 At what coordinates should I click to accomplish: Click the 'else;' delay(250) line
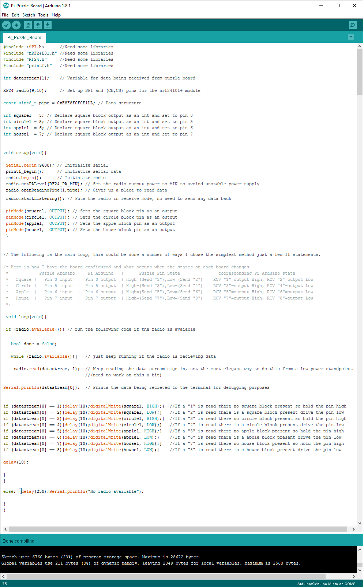pyautogui.click(x=74, y=491)
